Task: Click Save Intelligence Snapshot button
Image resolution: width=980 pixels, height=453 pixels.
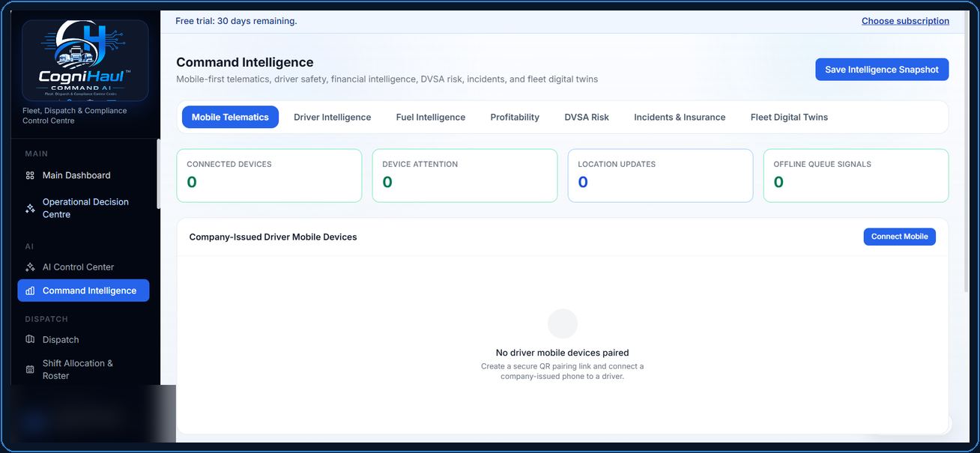Action: pos(882,70)
